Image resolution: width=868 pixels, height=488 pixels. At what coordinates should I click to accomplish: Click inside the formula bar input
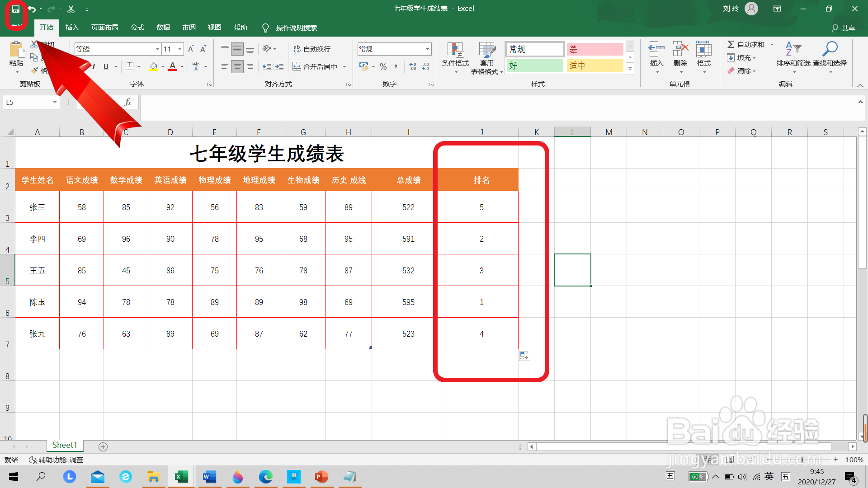click(497, 108)
